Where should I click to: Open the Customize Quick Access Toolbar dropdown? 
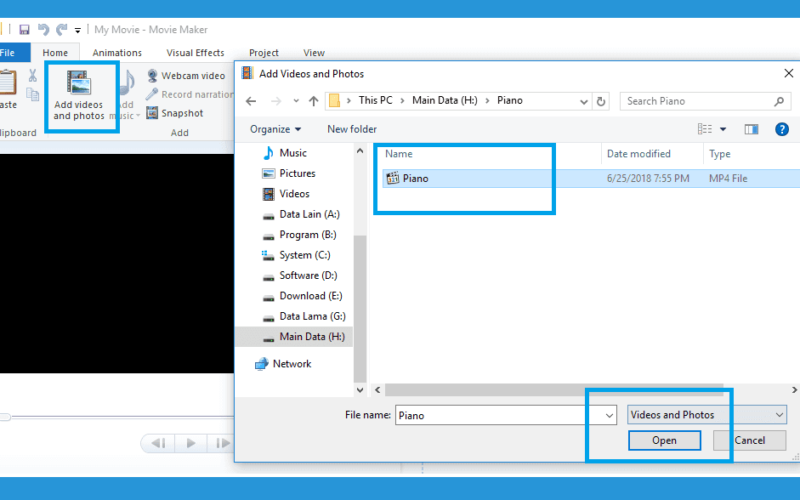78,31
